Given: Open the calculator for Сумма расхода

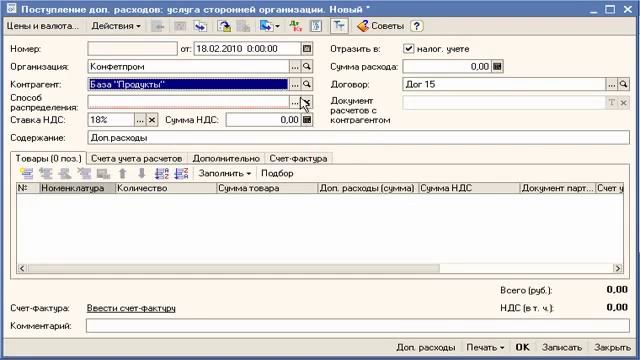Looking at the screenshot, I should tap(497, 67).
